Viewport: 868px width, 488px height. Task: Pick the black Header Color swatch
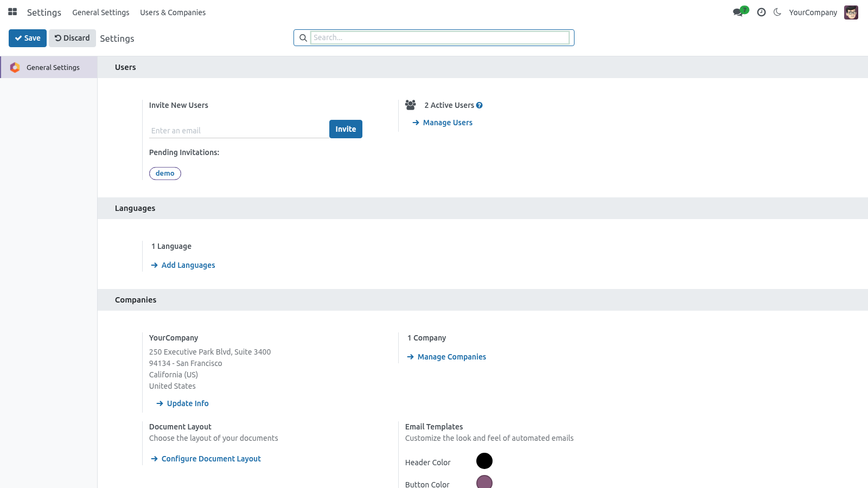pyautogui.click(x=484, y=461)
